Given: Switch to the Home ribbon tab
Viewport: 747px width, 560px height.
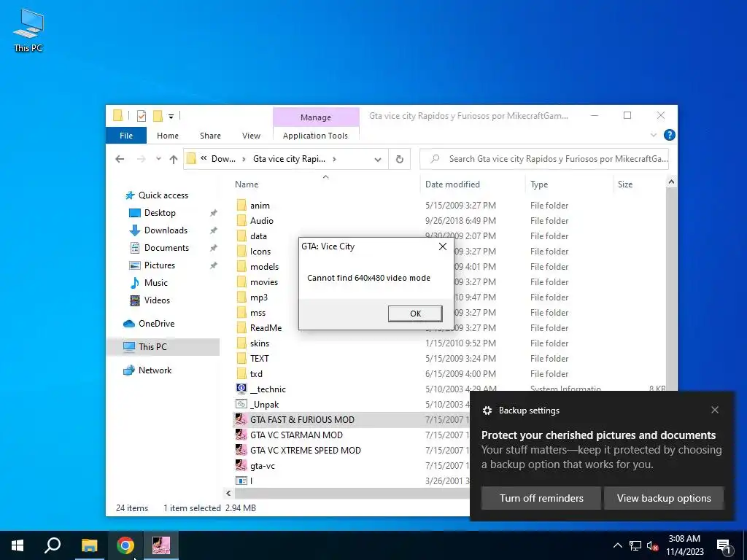Looking at the screenshot, I should point(168,135).
